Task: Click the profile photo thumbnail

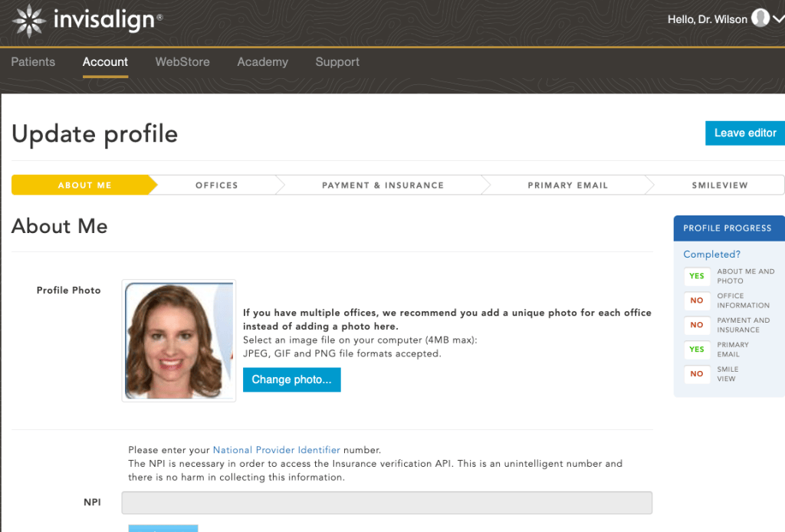Action: [179, 340]
